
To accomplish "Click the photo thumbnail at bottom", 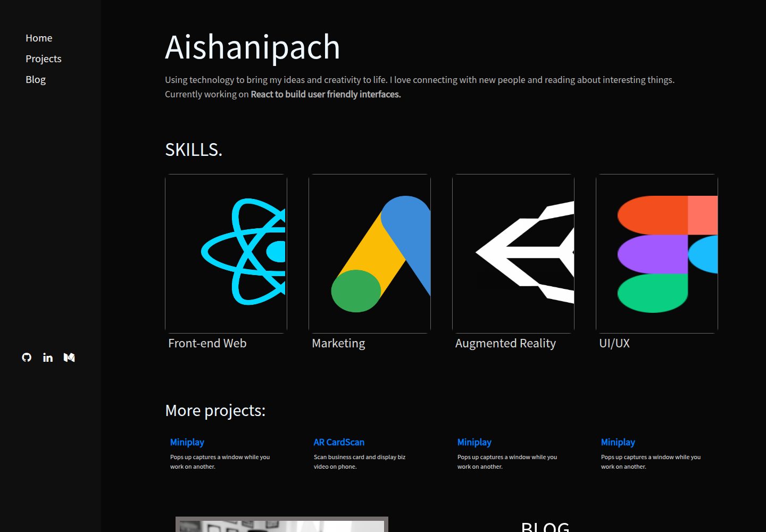I will point(282,525).
